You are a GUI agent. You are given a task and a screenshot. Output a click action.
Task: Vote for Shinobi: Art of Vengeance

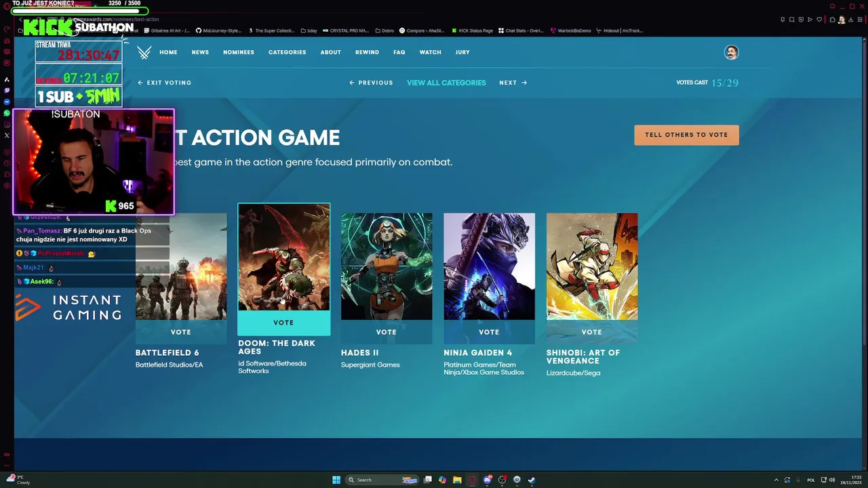click(592, 332)
